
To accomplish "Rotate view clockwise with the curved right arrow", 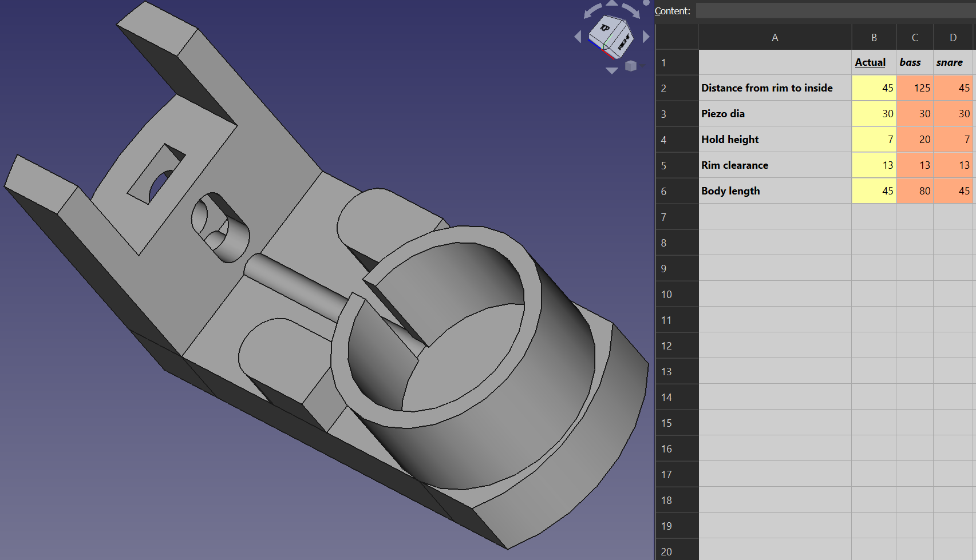I will click(631, 10).
